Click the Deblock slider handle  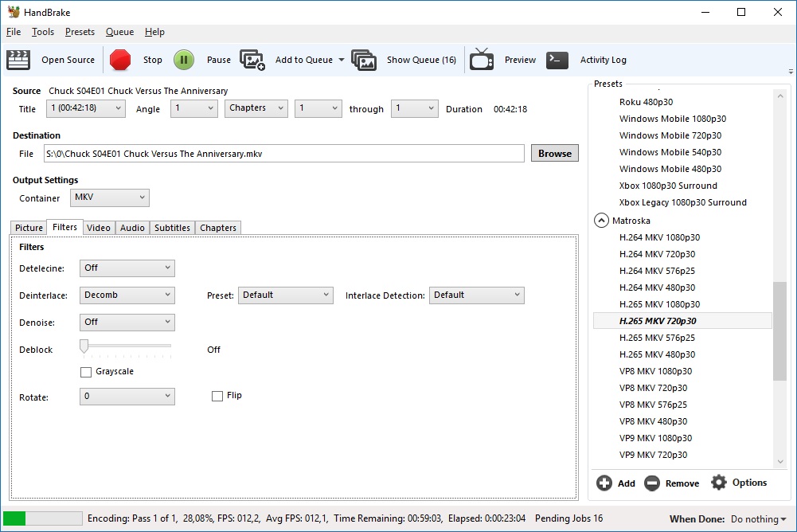pos(84,346)
